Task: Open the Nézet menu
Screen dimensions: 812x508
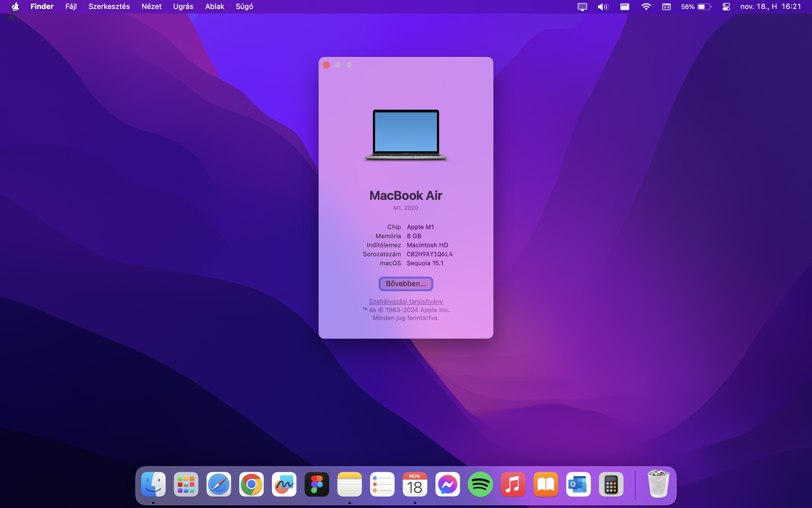Action: pyautogui.click(x=151, y=6)
